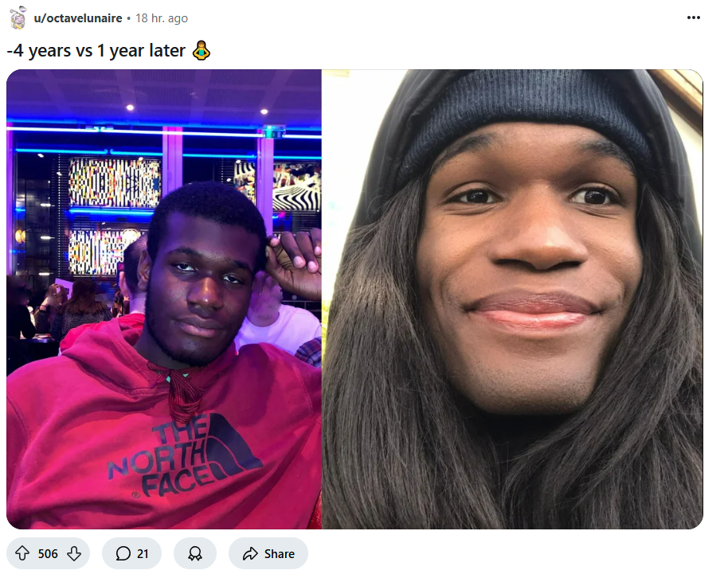Click the Share button label
Viewport: 728px width, 570px height.
[279, 554]
